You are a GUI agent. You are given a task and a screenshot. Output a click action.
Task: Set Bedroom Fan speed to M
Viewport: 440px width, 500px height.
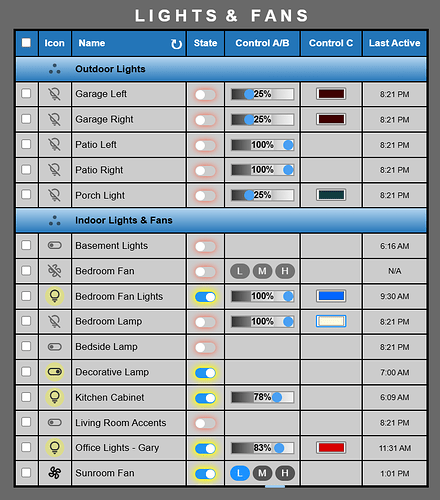click(x=262, y=271)
